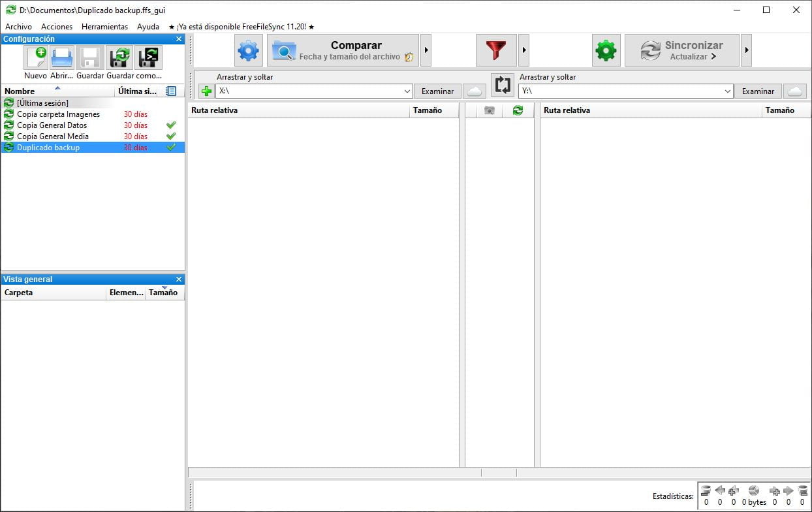Open the Herramientas menu
This screenshot has height=512, width=812.
[x=104, y=26]
